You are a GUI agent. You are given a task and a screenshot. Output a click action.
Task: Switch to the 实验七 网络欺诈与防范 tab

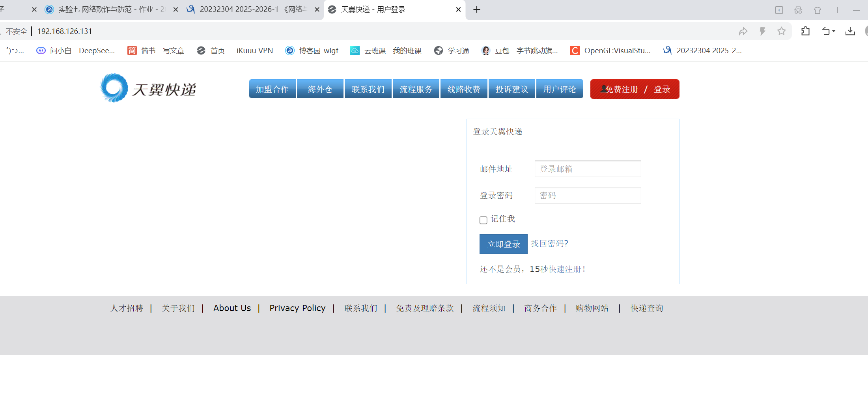tap(106, 9)
